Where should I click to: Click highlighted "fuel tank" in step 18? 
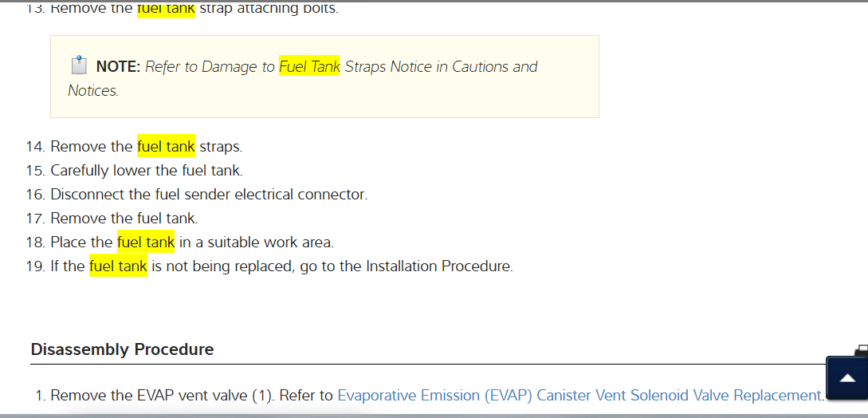(145, 243)
